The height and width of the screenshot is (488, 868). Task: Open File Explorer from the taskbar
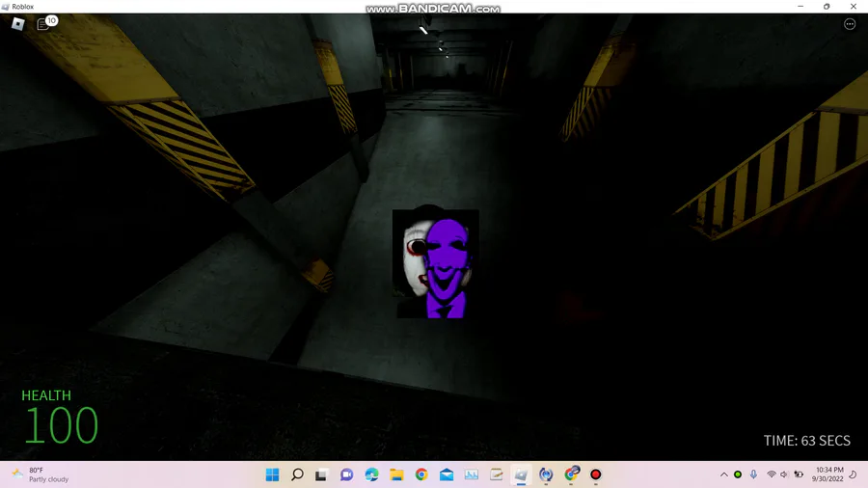coord(396,474)
